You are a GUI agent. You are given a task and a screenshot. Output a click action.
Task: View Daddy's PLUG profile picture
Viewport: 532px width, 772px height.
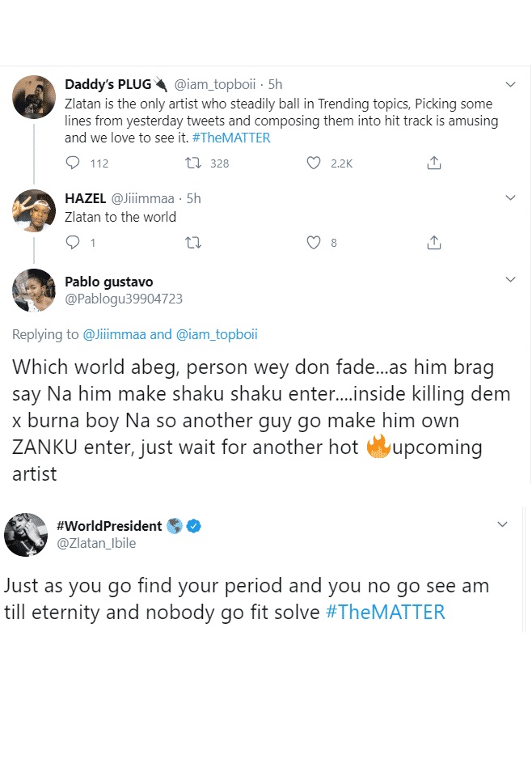pyautogui.click(x=34, y=97)
